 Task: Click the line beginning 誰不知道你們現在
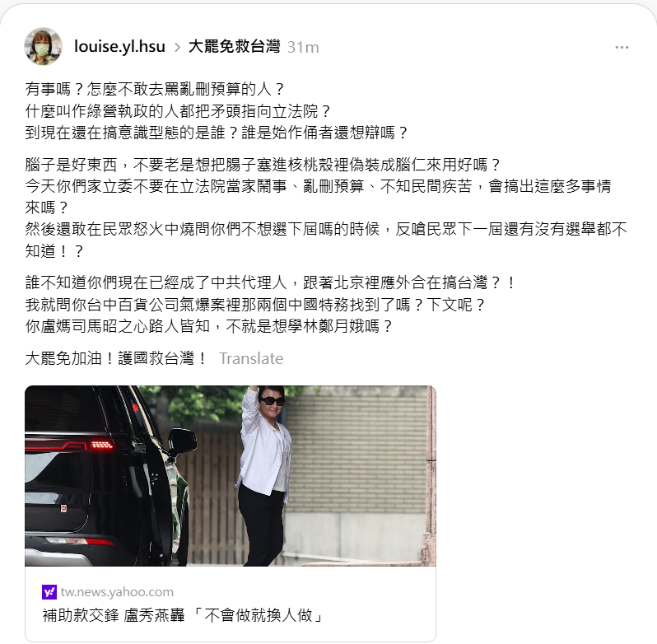(x=270, y=282)
